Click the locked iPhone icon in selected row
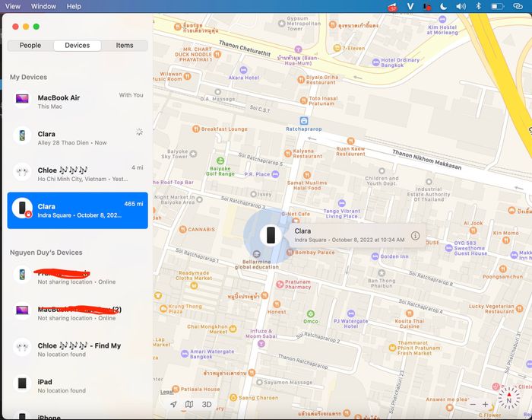The width and height of the screenshot is (532, 420). [x=22, y=208]
